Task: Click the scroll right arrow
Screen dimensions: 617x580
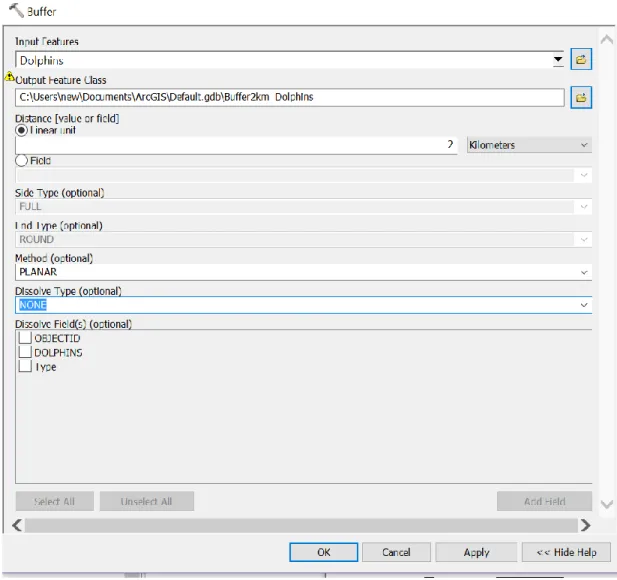Action: pos(586,525)
